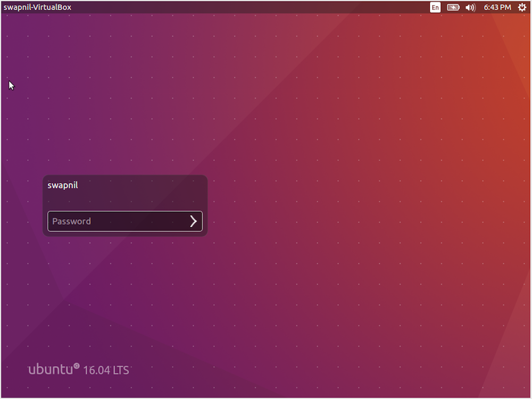The height and width of the screenshot is (399, 532).
Task: Open the session gear menu
Action: point(522,7)
